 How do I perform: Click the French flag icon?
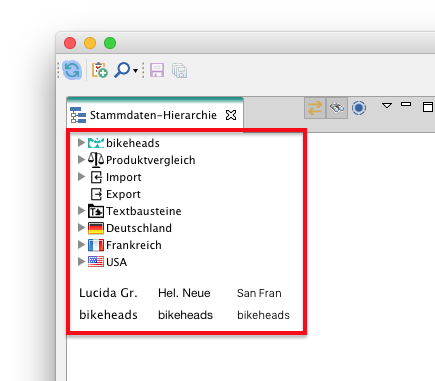[x=96, y=245]
